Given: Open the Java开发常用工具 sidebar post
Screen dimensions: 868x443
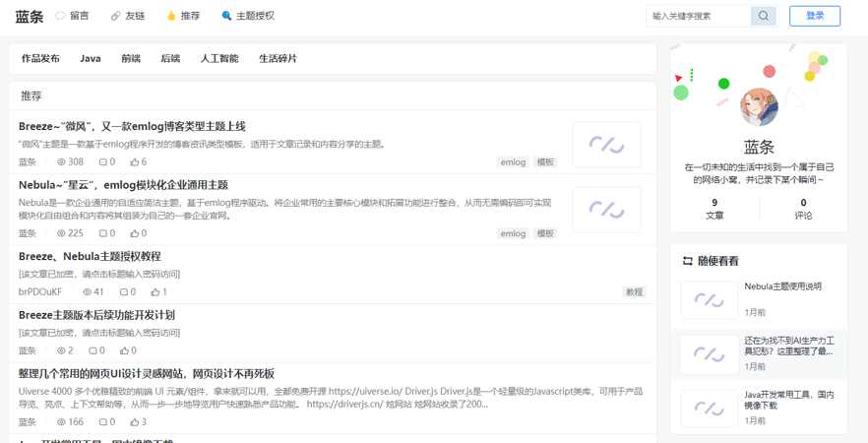Looking at the screenshot, I should [789, 400].
